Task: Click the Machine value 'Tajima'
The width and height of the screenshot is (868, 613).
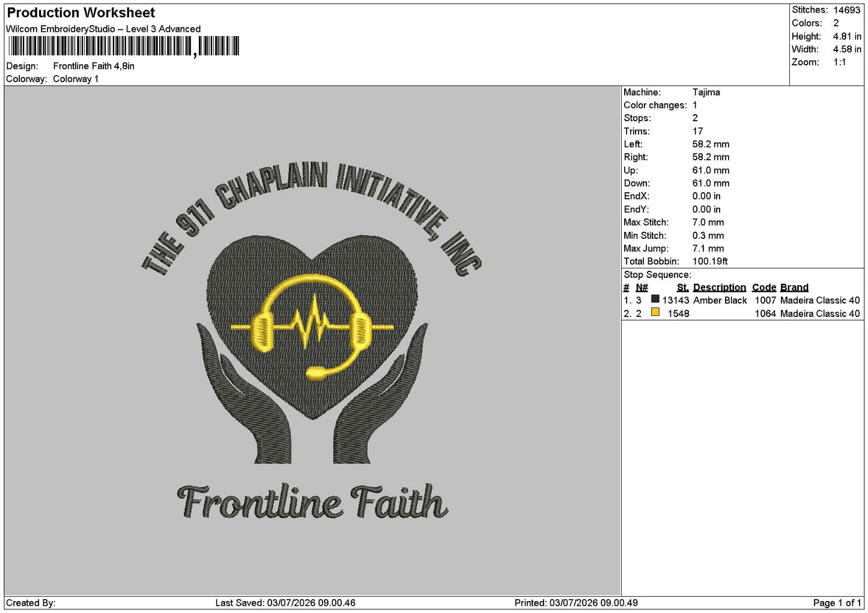Action: pos(706,92)
